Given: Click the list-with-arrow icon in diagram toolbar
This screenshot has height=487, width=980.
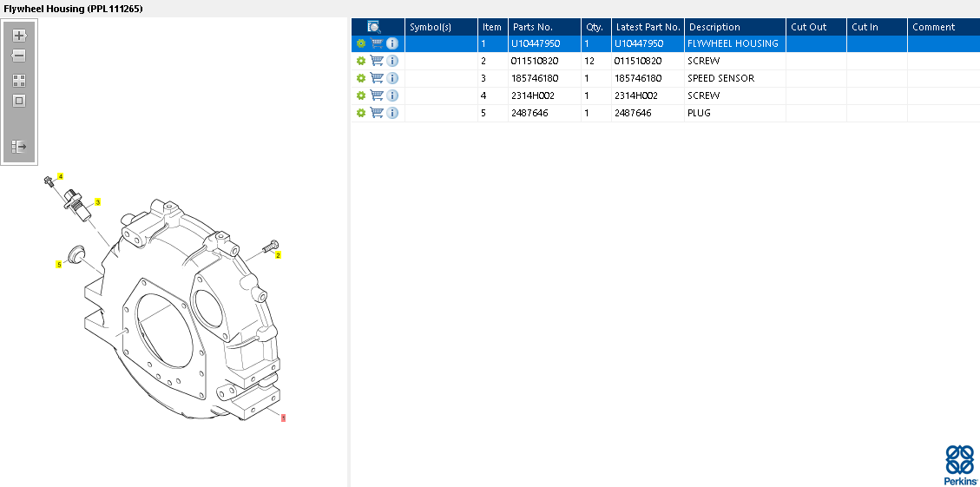Looking at the screenshot, I should pyautogui.click(x=19, y=147).
